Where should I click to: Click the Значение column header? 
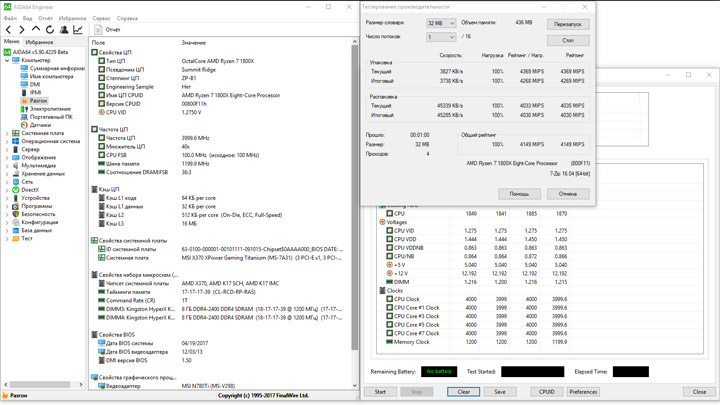click(193, 43)
